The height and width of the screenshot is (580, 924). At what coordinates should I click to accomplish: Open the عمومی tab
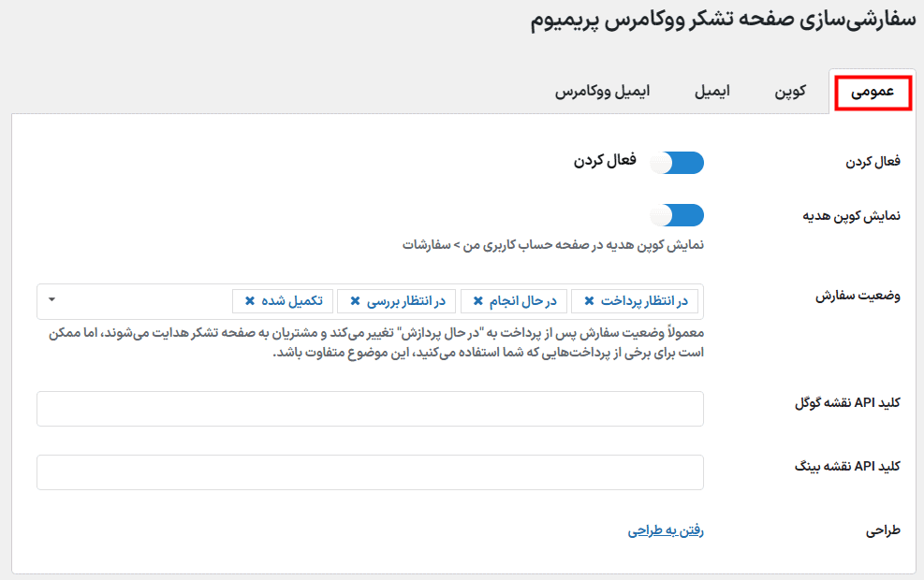pos(873,92)
